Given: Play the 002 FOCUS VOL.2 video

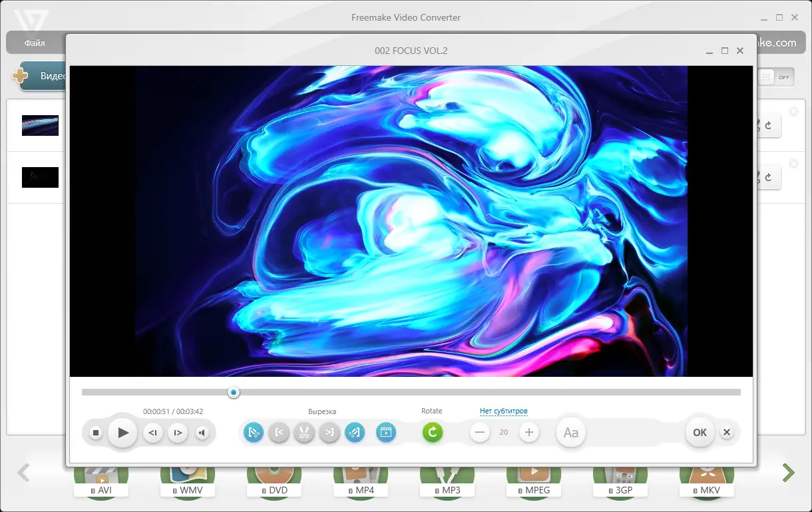Looking at the screenshot, I should pyautogui.click(x=122, y=433).
